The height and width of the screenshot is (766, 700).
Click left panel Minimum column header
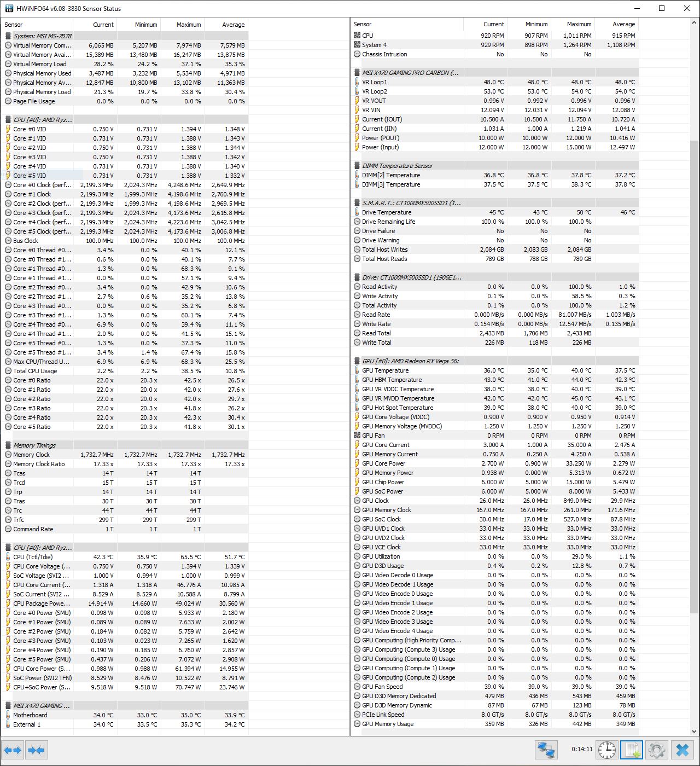click(x=138, y=25)
